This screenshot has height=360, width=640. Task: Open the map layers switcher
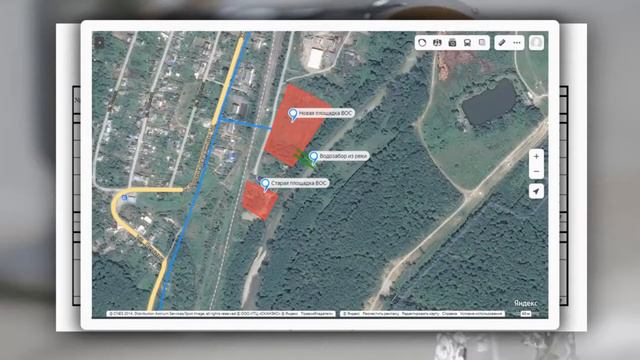click(482, 43)
